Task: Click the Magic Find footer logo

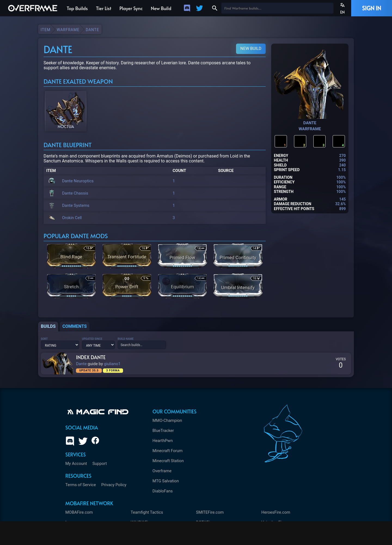Action: pos(98,412)
